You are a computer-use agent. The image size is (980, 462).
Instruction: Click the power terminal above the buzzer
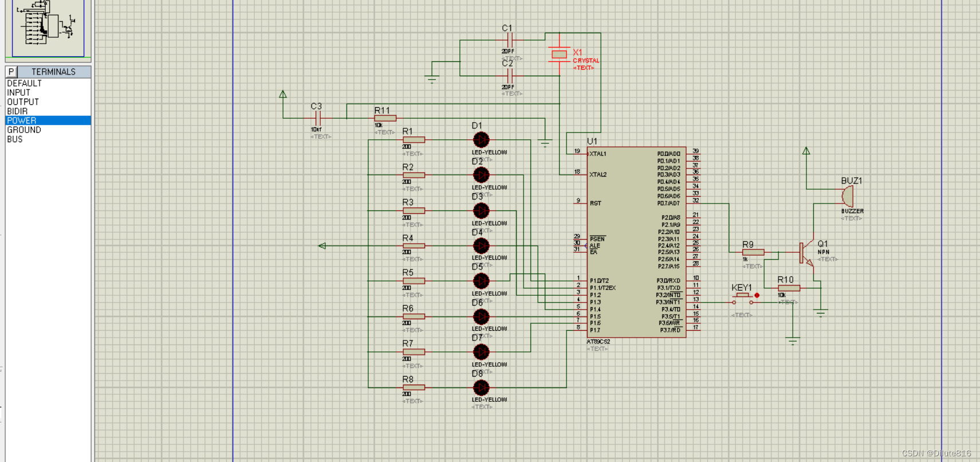806,151
